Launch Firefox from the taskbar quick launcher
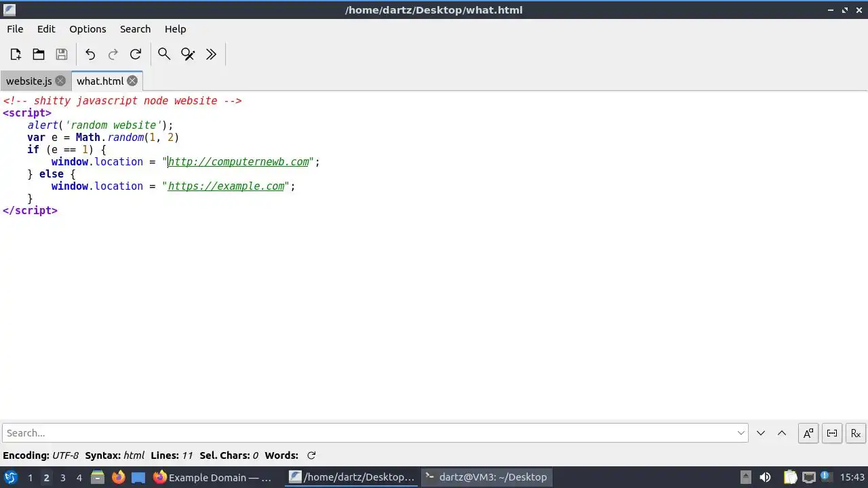868x488 pixels. [118, 477]
